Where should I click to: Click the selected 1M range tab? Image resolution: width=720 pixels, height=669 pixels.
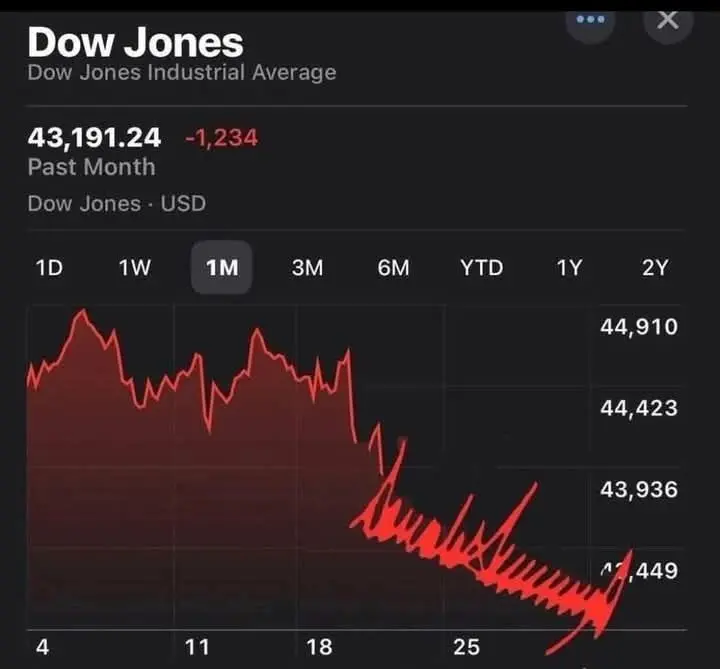tap(221, 268)
